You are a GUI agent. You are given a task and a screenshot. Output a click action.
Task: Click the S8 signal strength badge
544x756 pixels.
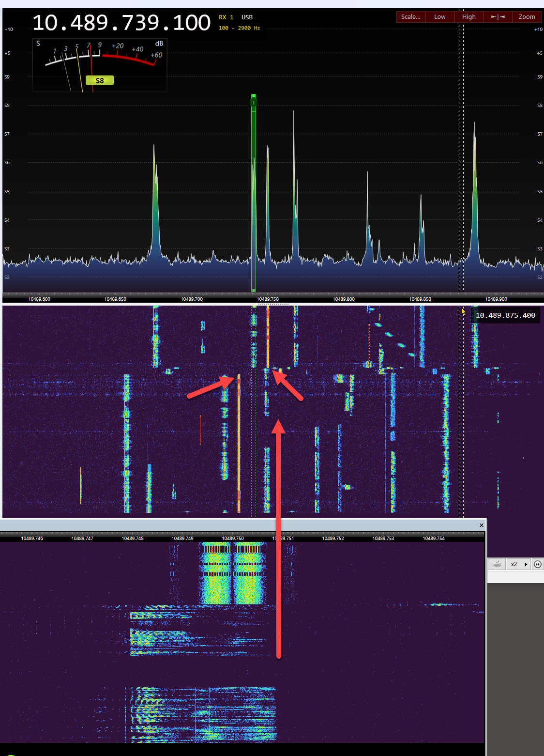pos(100,80)
